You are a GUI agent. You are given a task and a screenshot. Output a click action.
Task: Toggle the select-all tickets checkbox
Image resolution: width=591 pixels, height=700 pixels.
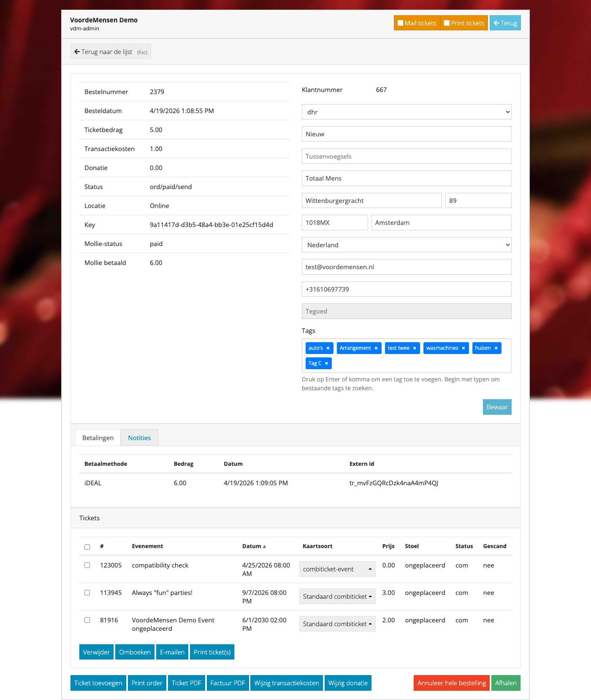tap(87, 547)
